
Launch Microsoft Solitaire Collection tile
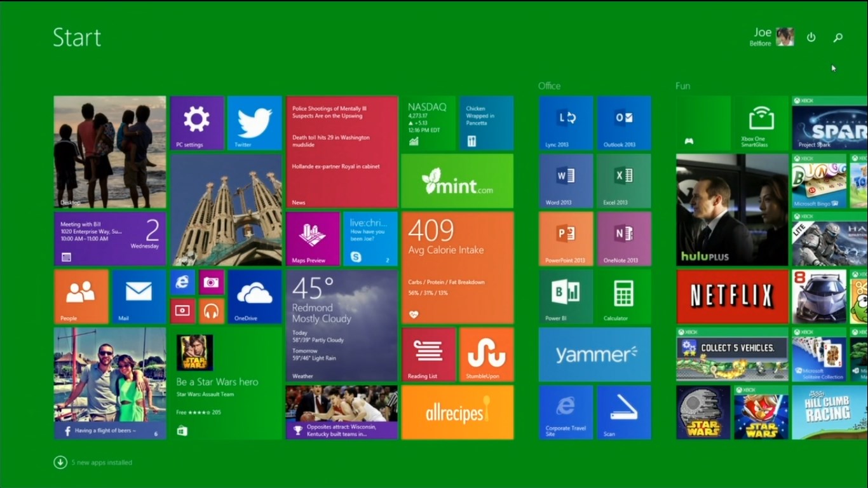point(819,355)
